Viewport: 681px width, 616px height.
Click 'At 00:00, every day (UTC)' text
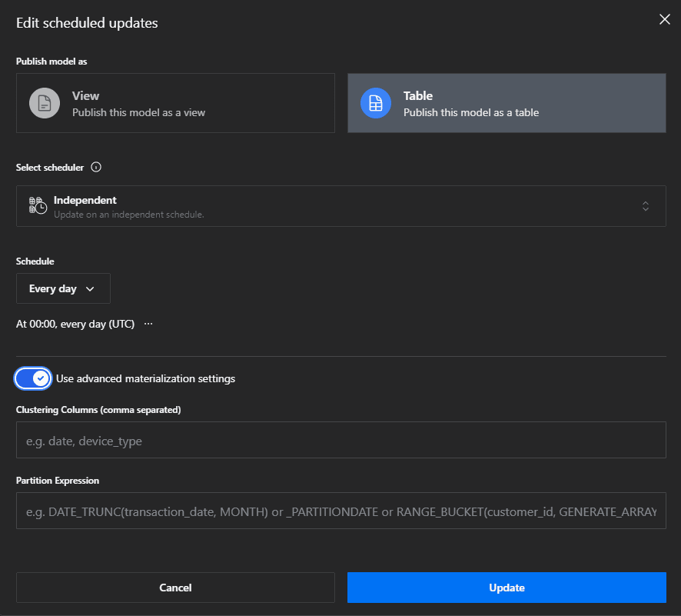[75, 324]
